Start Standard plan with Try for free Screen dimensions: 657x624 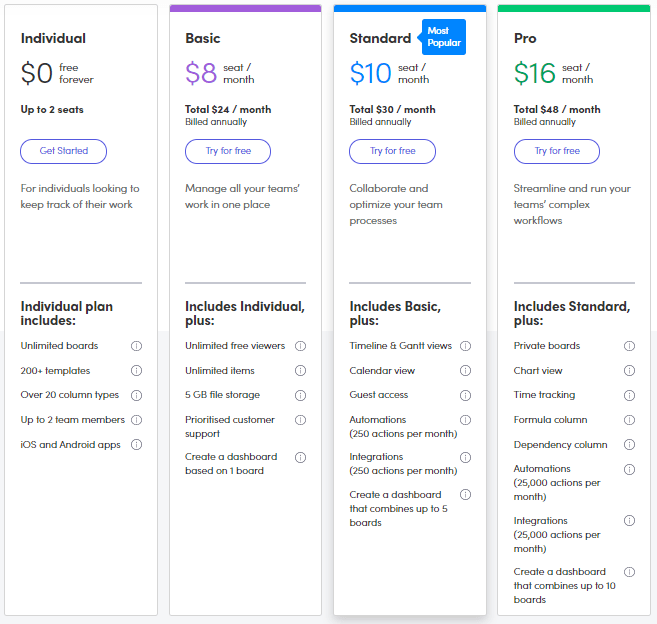[393, 151]
